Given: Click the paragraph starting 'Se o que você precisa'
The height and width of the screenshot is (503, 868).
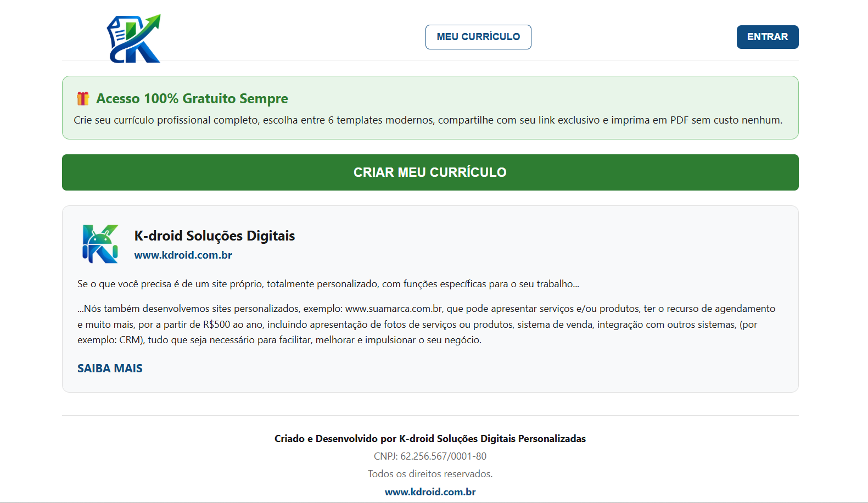Looking at the screenshot, I should point(328,284).
